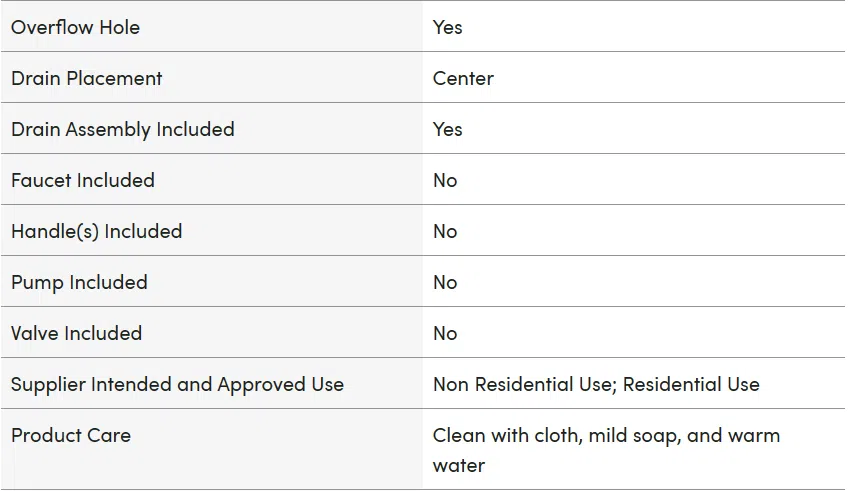Select the Product Care label
This screenshot has width=848, height=491.
71,435
